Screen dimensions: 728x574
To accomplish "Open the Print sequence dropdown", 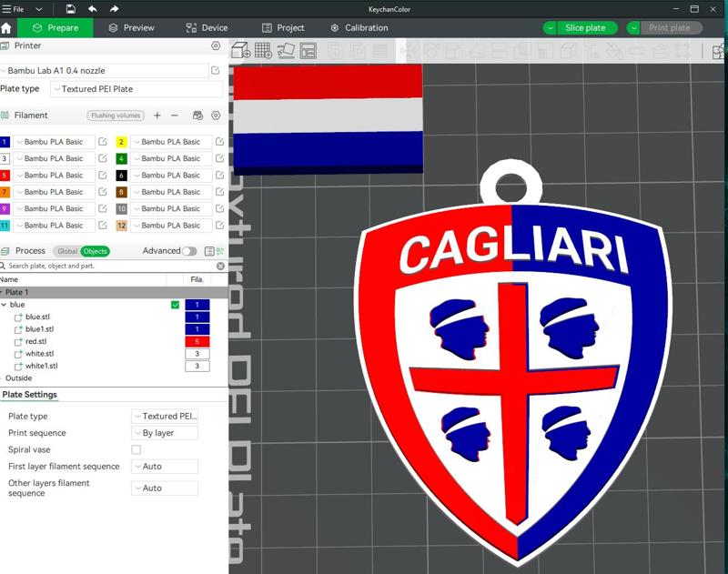I will click(x=164, y=433).
